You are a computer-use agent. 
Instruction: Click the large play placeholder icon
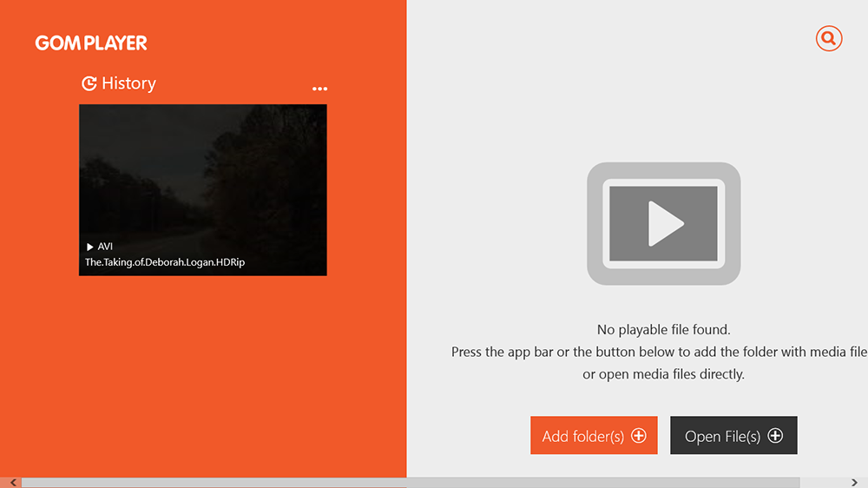tap(664, 223)
